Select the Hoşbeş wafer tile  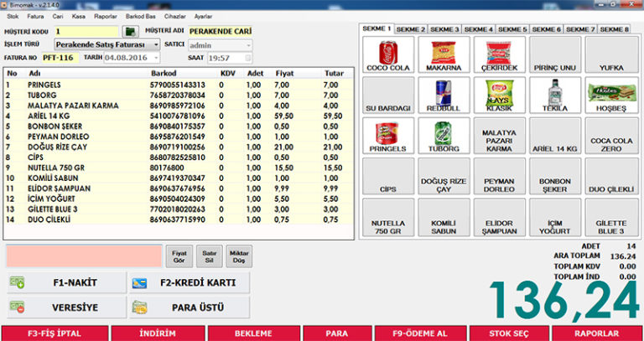pos(611,96)
